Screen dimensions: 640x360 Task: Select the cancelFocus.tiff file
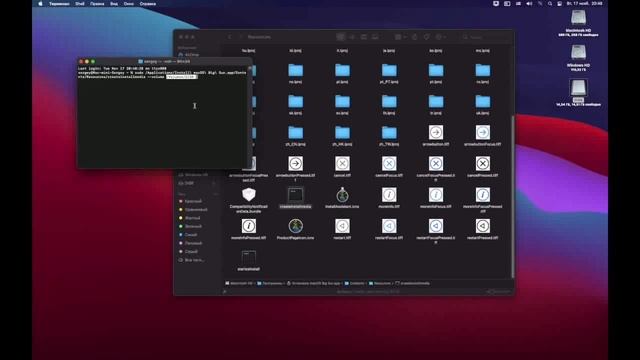click(x=389, y=167)
